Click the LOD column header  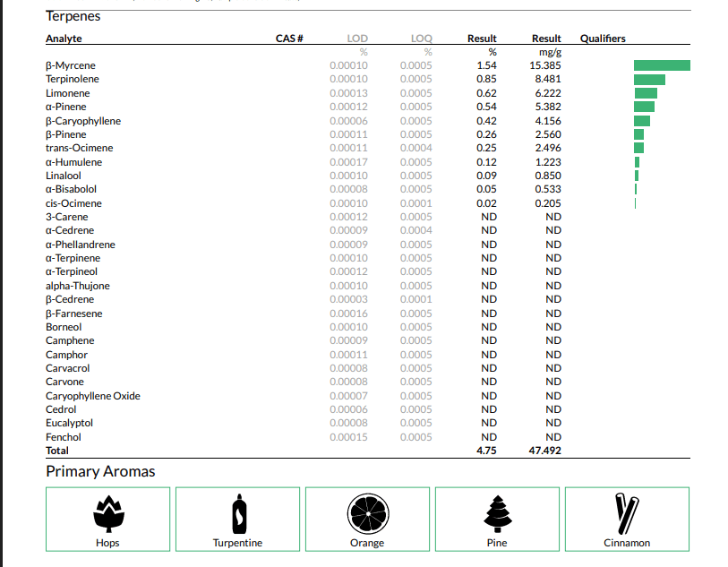pos(357,39)
